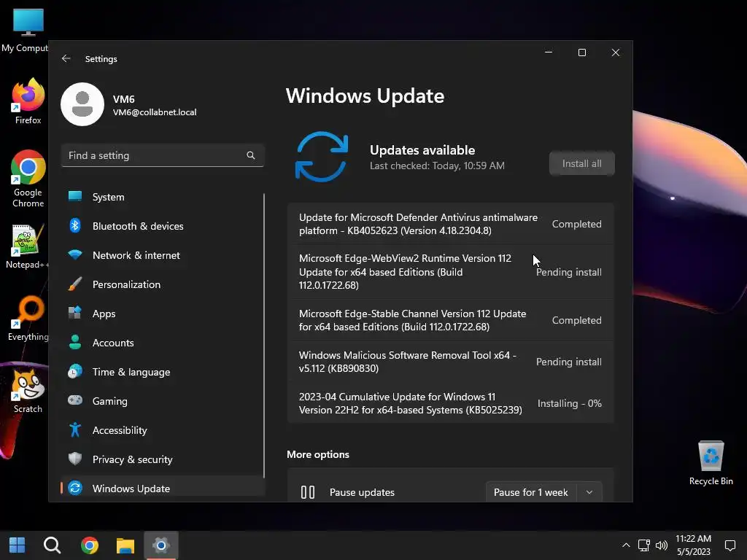Viewport: 747px width, 560px height.
Task: Click the Installing - 0% status text
Action: point(569,403)
